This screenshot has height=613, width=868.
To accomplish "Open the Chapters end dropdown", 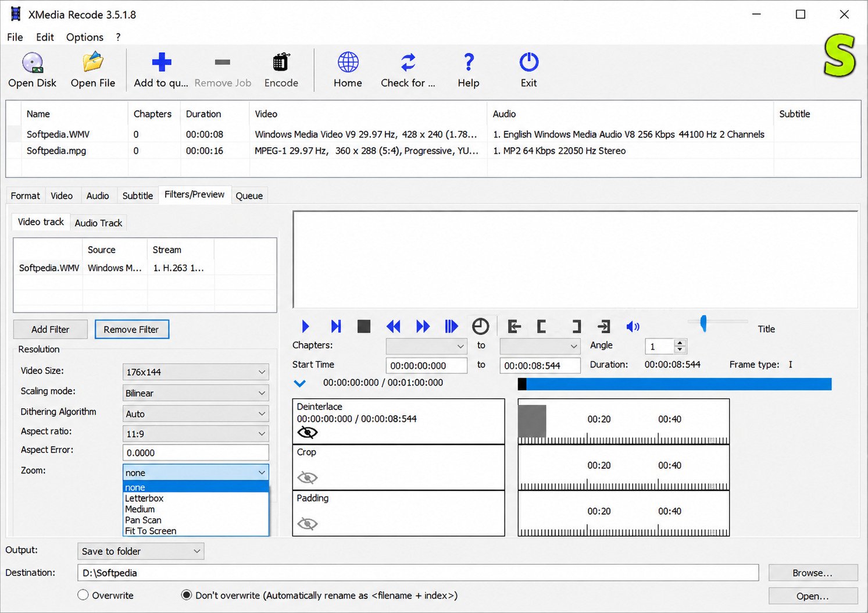I will coord(540,346).
